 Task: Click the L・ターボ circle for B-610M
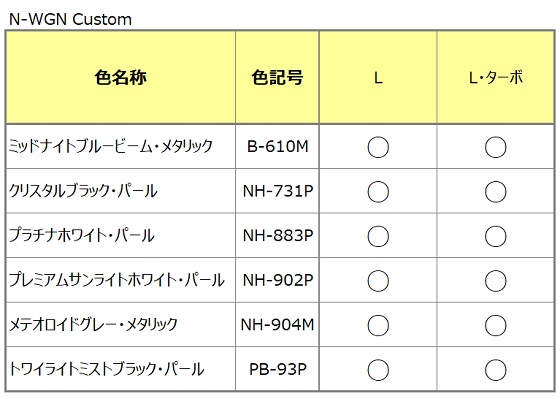click(x=495, y=147)
